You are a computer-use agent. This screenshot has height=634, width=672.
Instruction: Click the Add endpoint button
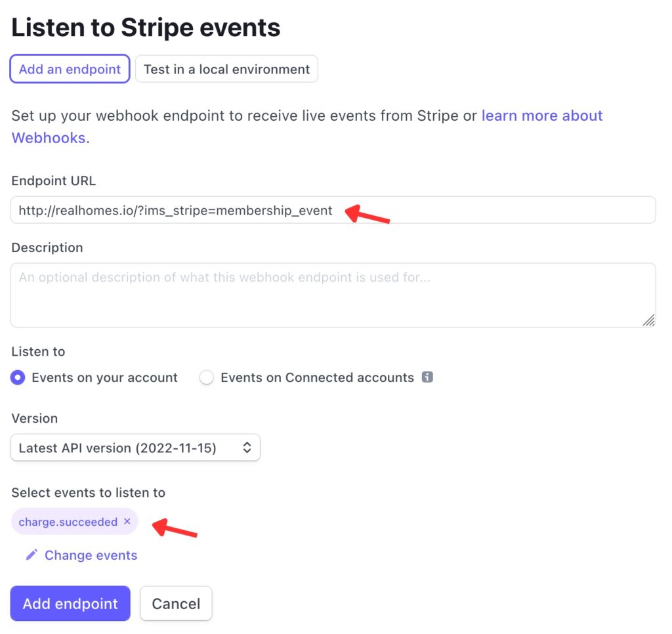click(70, 603)
